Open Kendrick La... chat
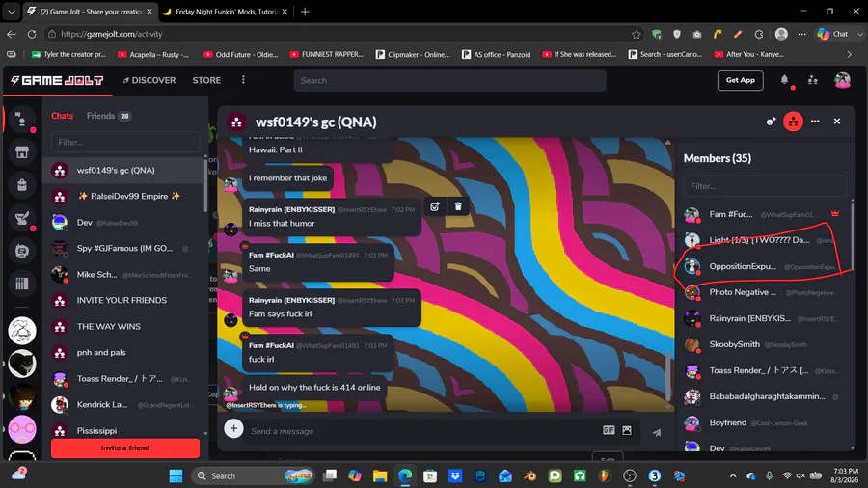 (x=122, y=404)
